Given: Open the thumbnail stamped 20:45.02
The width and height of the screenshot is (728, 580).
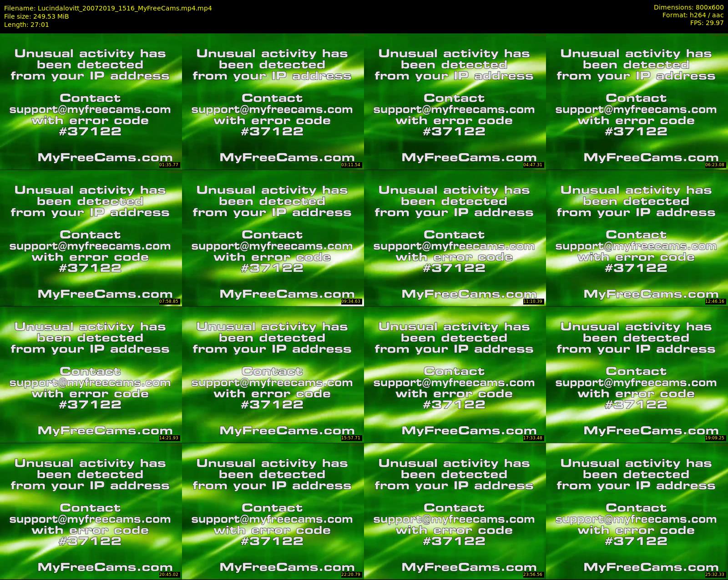Looking at the screenshot, I should point(91,511).
